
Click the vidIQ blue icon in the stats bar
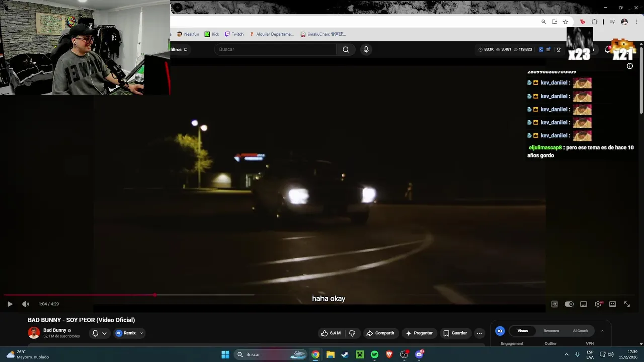[541, 49]
